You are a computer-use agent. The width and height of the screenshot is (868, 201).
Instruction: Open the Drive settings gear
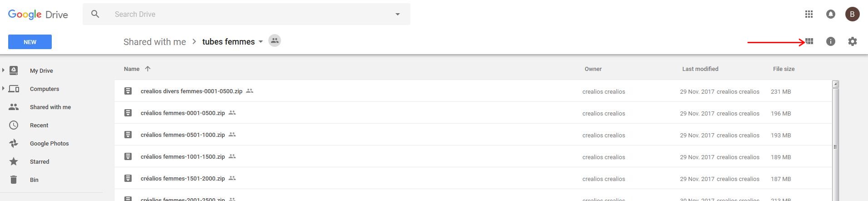[852, 41]
